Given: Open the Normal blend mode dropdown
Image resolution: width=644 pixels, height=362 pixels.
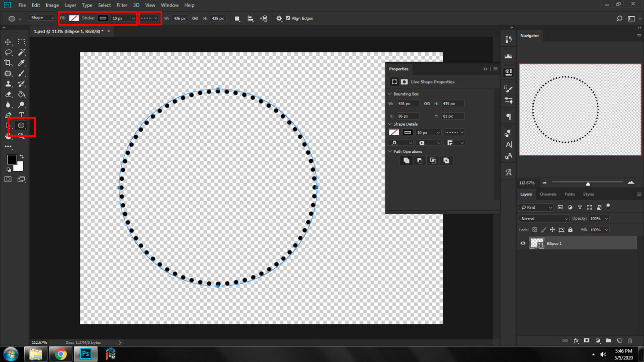Looking at the screenshot, I should [x=543, y=219].
